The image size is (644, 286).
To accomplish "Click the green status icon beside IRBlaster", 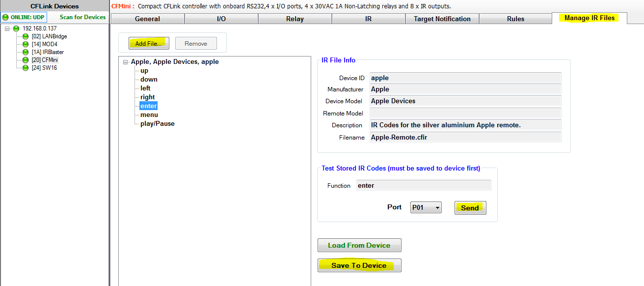I will tap(26, 52).
